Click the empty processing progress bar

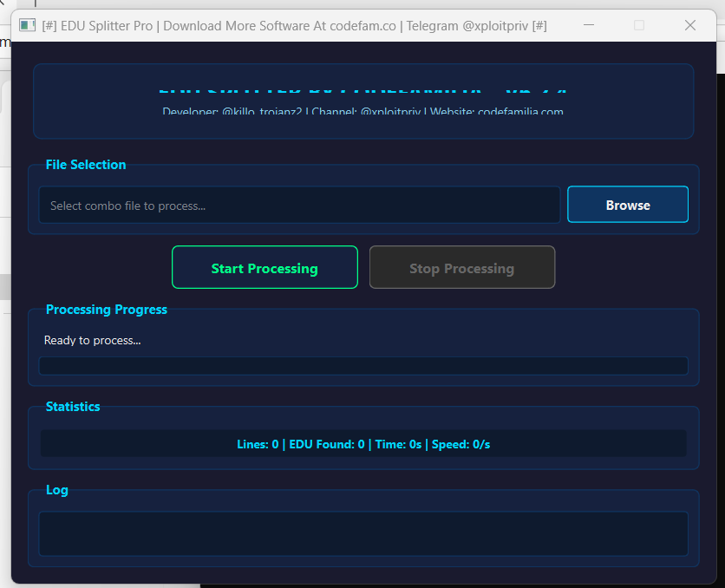click(362, 366)
